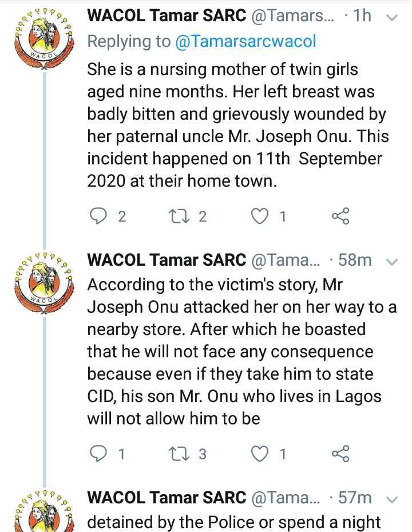Open WACOL Tamar SARC name on 57m tweet
The width and height of the screenshot is (412, 532).
(167, 498)
